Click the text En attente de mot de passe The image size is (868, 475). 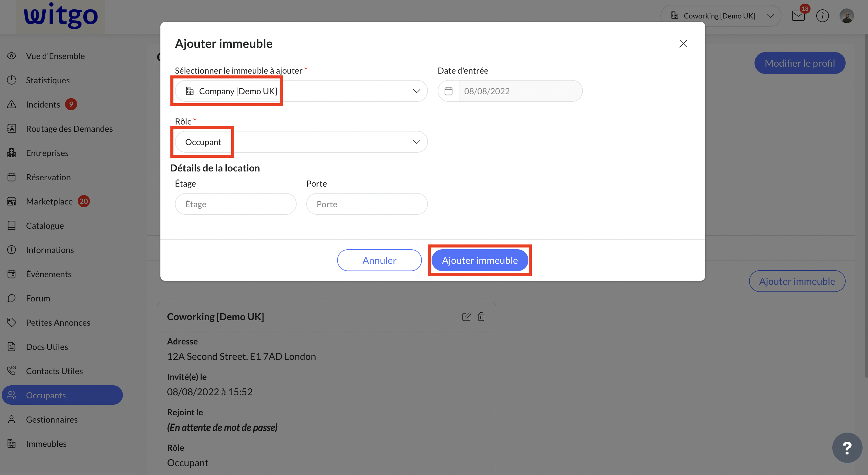click(222, 427)
